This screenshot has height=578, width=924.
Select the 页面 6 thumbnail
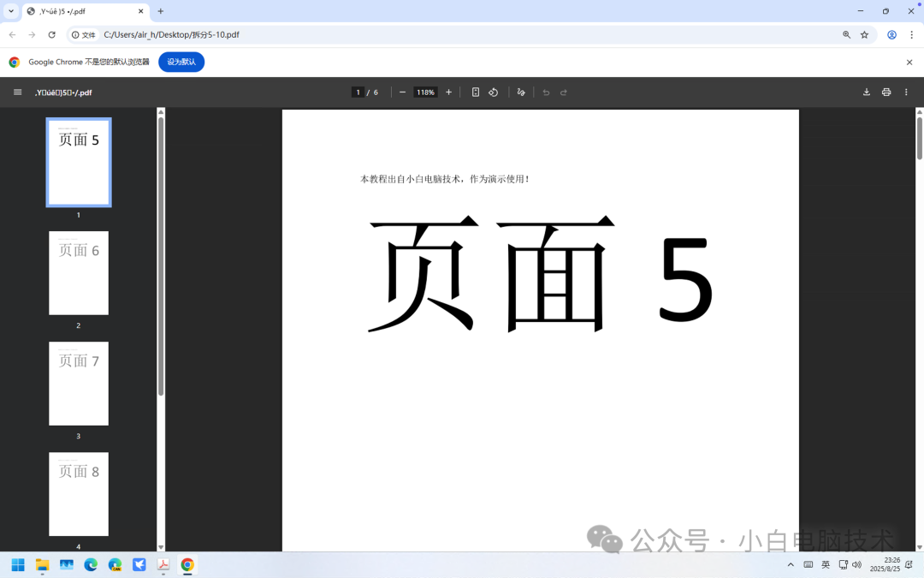(x=79, y=273)
